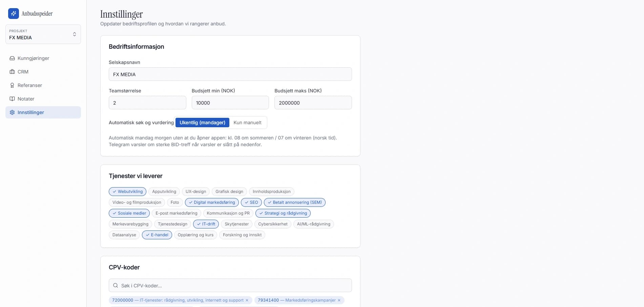
Task: Deselect Strategi og rådgivning chip
Action: [x=283, y=213]
